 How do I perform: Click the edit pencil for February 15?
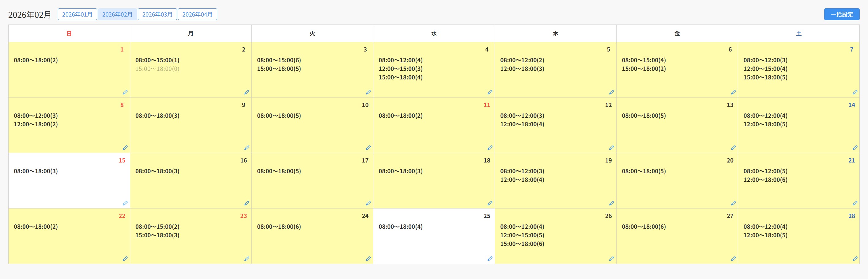(125, 203)
